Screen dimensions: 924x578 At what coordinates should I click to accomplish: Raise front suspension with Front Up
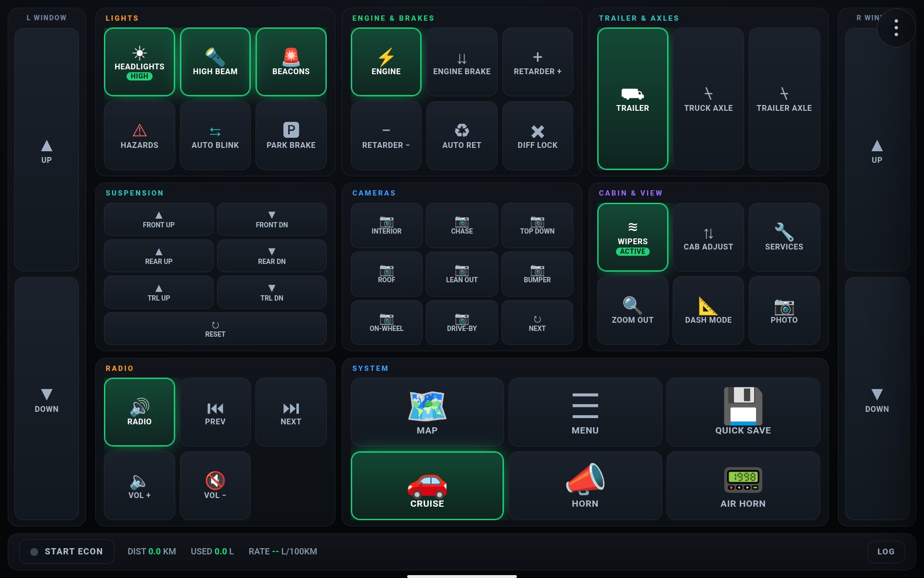159,219
